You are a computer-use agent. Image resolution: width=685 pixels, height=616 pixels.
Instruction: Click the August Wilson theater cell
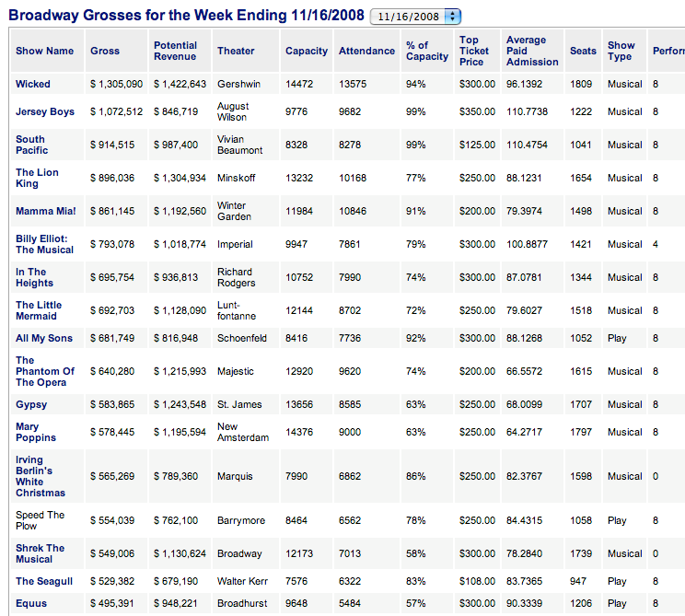[x=233, y=111]
